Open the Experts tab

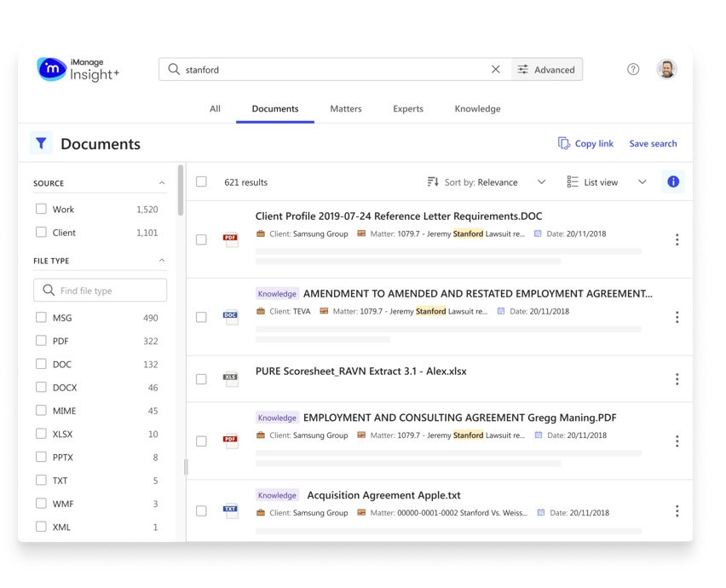click(x=408, y=109)
